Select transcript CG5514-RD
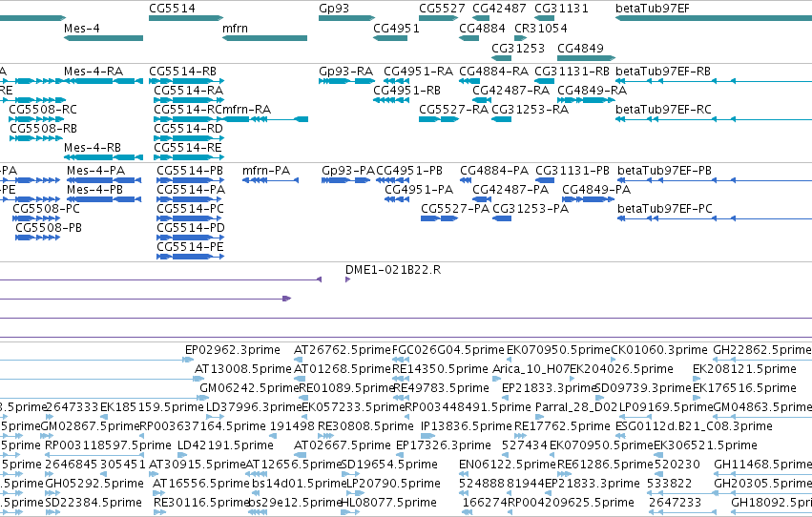The width and height of the screenshot is (812, 517). click(x=189, y=138)
